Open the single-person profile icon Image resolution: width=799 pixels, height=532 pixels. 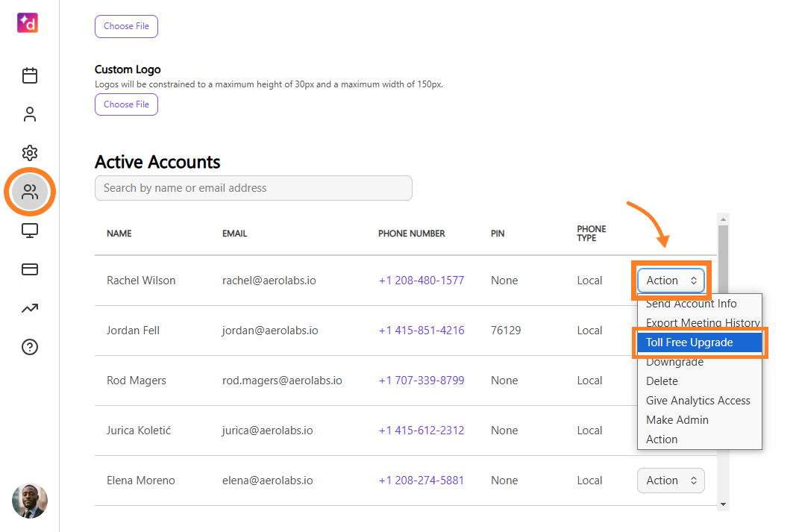coord(30,114)
